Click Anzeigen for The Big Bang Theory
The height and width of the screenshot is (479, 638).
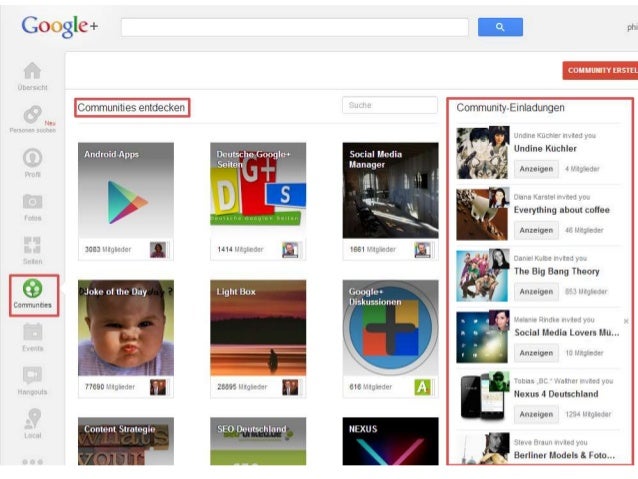(536, 292)
